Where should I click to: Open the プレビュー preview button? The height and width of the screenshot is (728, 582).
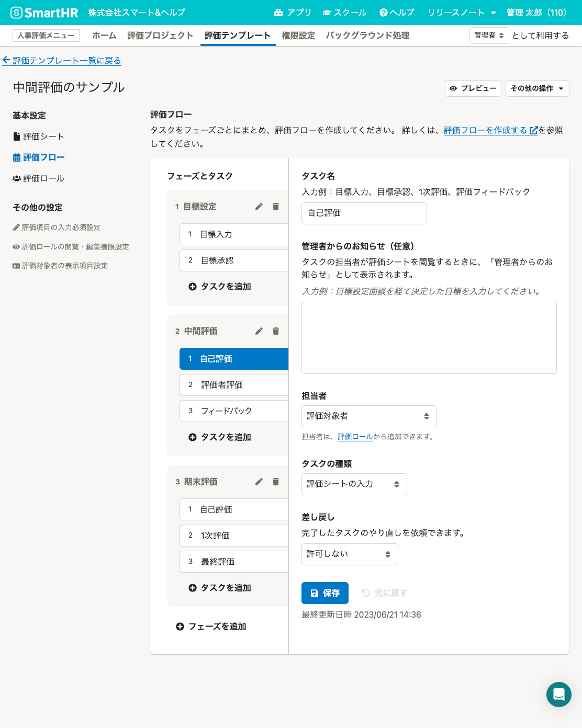click(473, 88)
